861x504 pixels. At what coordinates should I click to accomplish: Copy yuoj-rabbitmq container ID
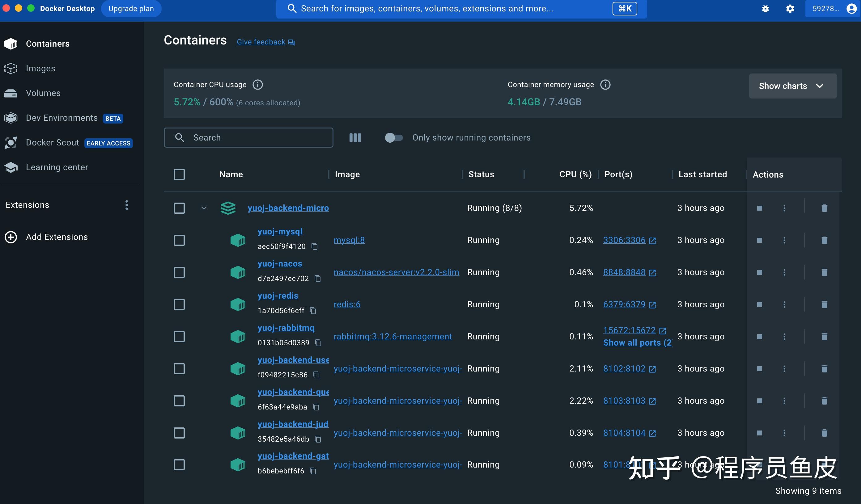(318, 343)
